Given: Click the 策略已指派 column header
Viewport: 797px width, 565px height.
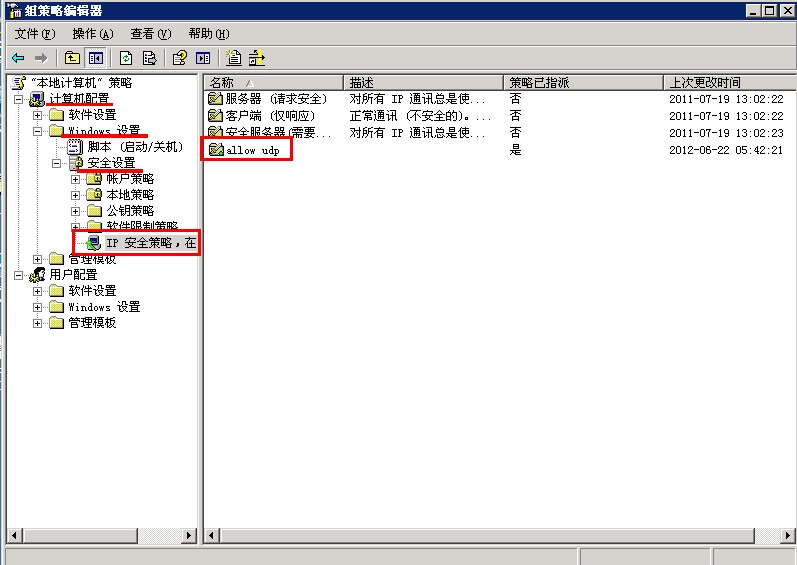Looking at the screenshot, I should pos(580,82).
